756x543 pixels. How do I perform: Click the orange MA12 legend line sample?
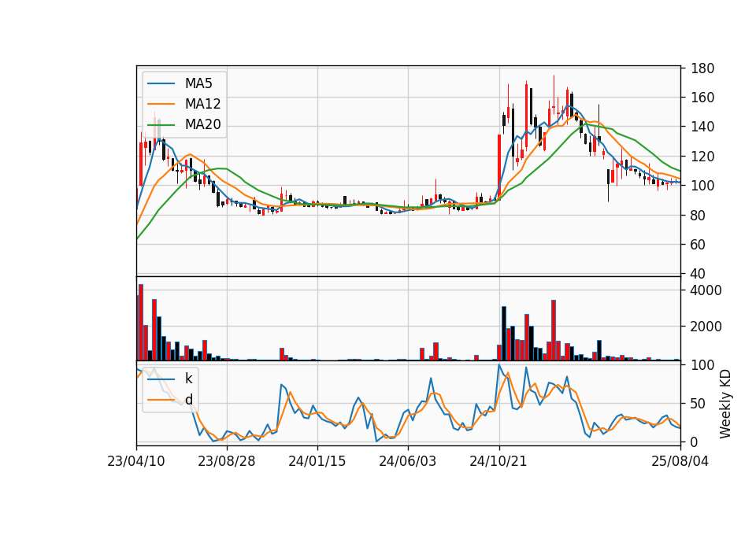click(x=161, y=104)
